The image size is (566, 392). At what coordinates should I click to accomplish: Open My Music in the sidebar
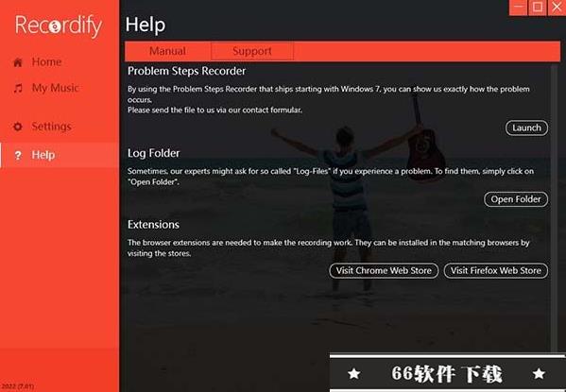click(x=55, y=88)
